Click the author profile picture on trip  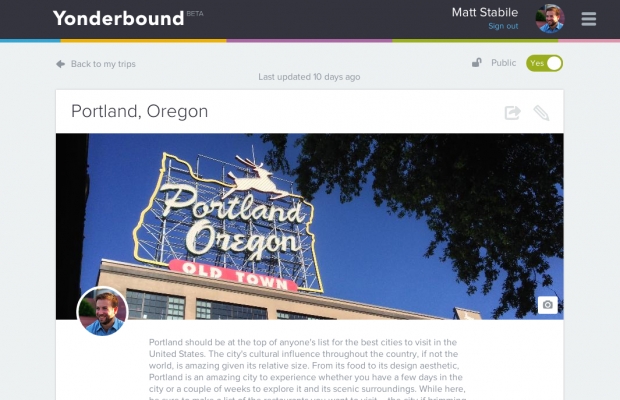pos(103,311)
